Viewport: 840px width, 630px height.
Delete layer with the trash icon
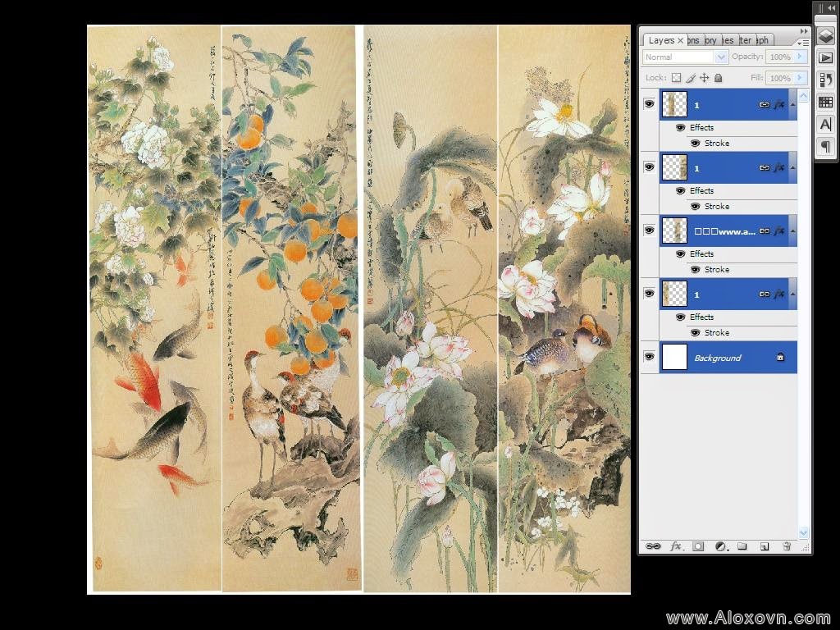tap(787, 546)
